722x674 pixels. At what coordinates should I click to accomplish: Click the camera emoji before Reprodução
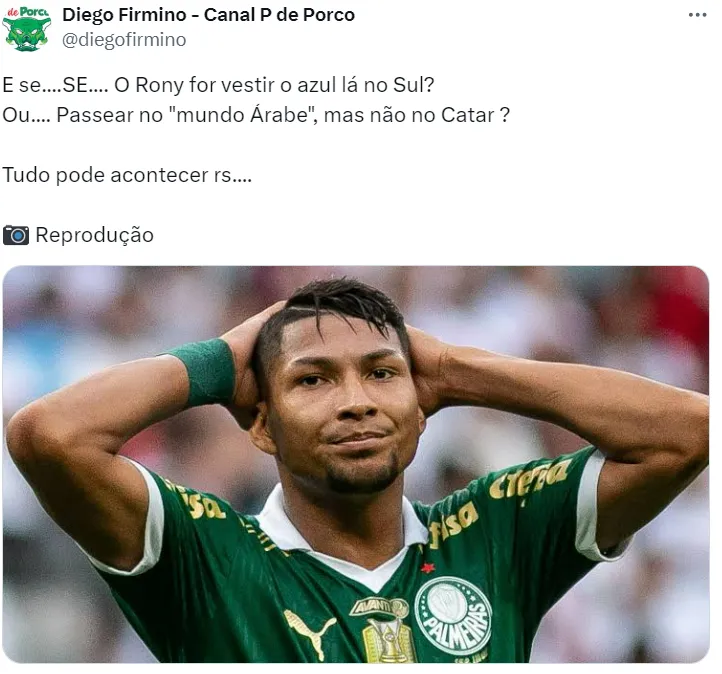pos(16,235)
